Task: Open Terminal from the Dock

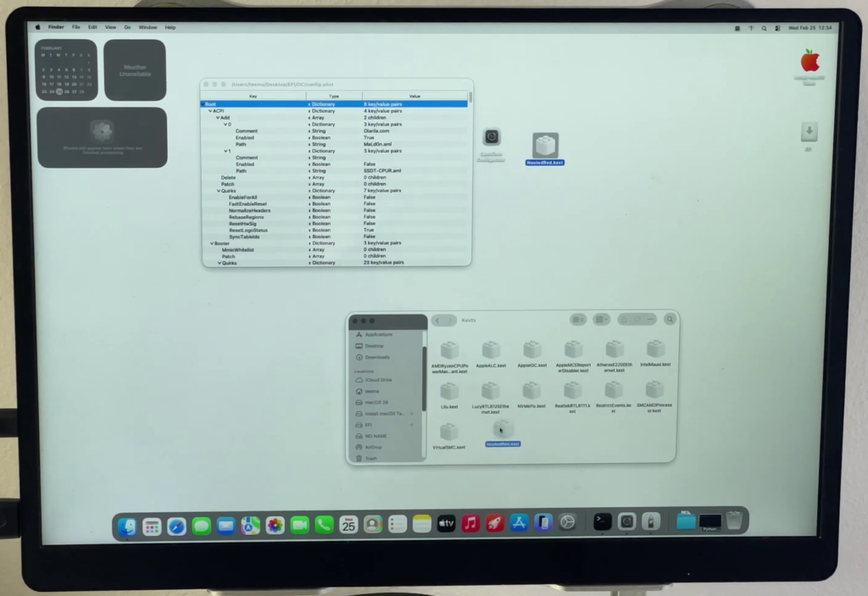Action: point(602,522)
